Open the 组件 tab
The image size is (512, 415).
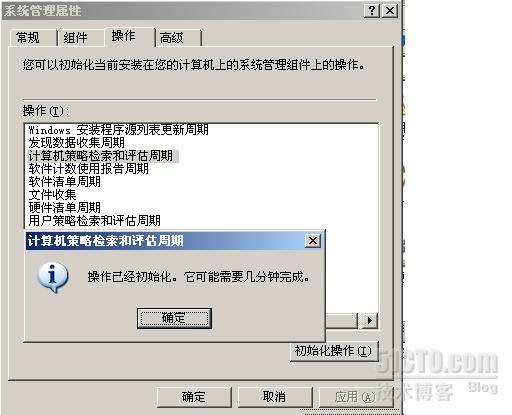(x=80, y=38)
